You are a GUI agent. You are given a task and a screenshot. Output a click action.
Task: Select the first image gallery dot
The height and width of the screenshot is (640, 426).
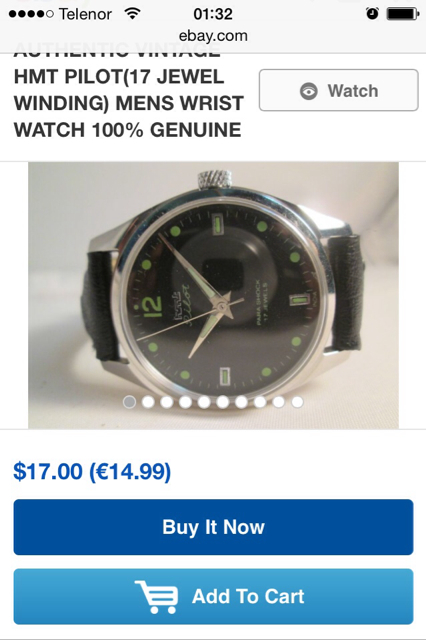(x=129, y=402)
